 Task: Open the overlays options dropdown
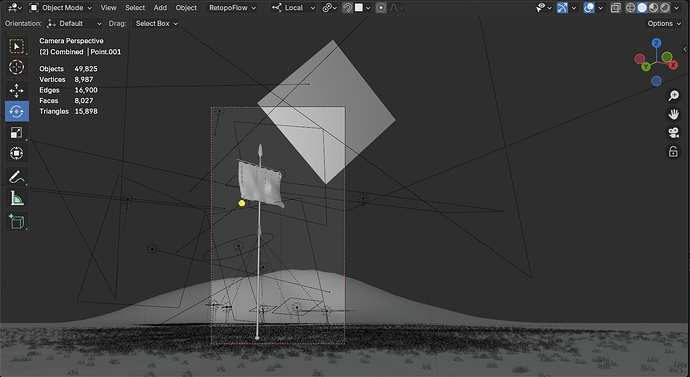point(600,7)
